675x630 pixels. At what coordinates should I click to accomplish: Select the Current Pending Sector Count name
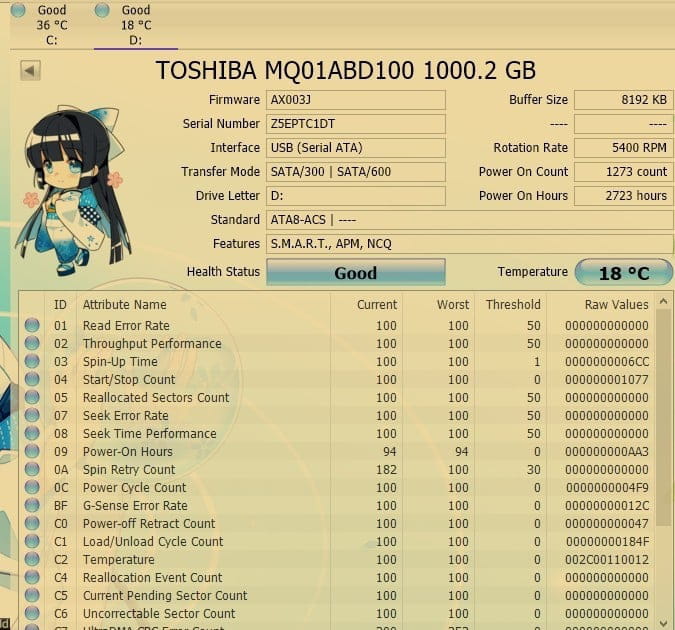(165, 596)
